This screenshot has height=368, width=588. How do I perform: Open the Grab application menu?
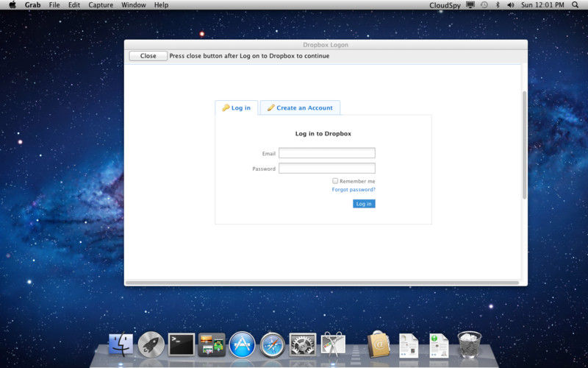coord(32,5)
